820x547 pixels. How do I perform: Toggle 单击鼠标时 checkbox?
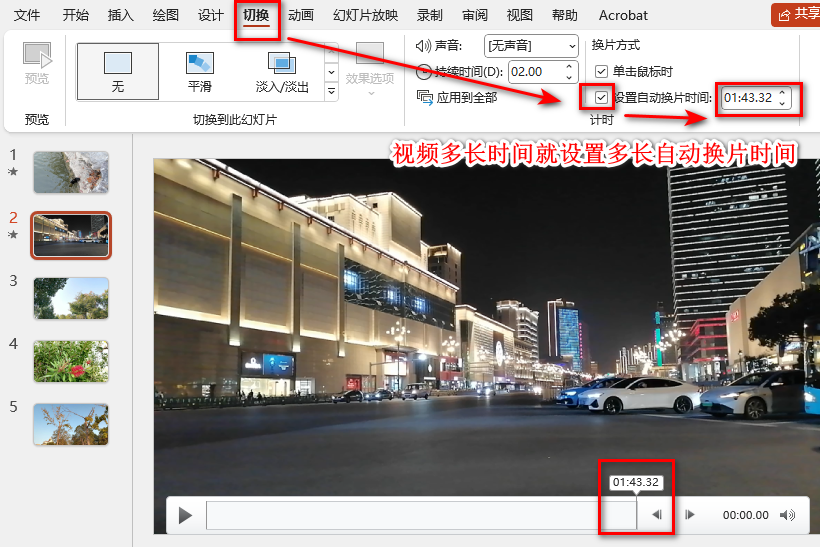pyautogui.click(x=601, y=72)
